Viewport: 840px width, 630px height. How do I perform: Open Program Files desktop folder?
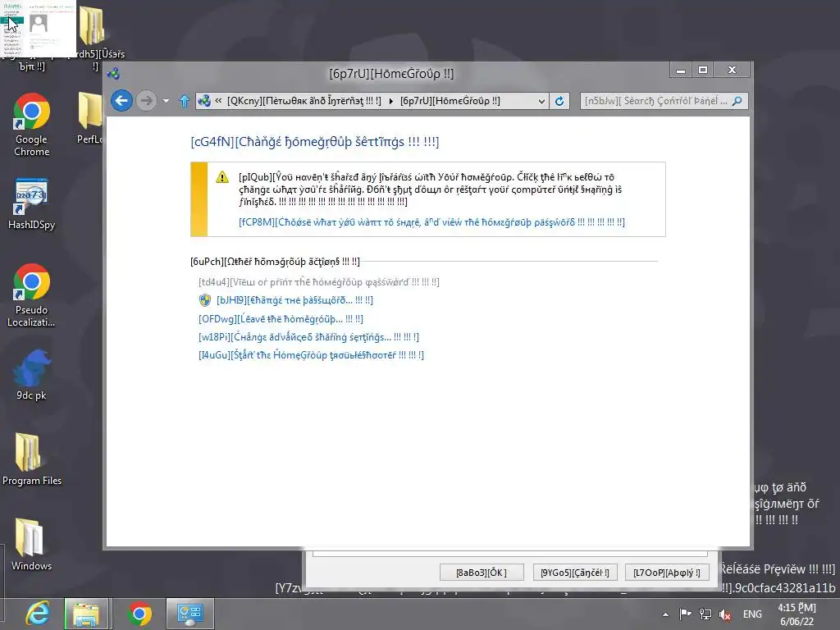click(x=32, y=459)
